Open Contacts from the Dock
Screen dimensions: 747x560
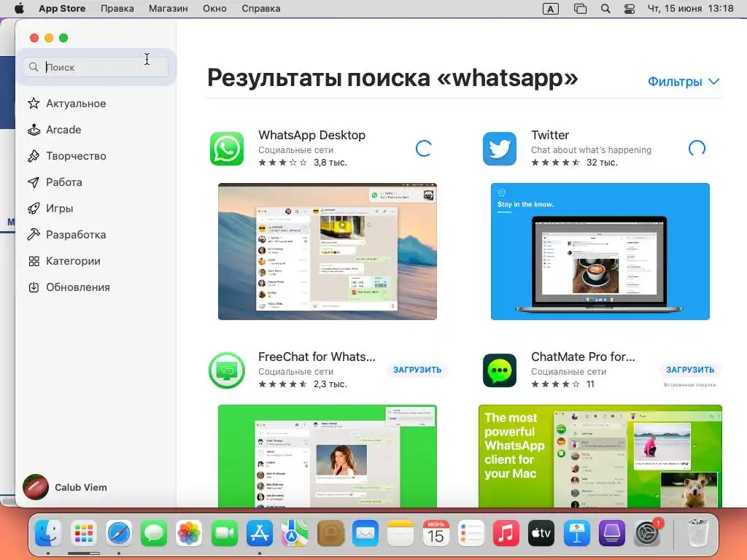pos(330,532)
